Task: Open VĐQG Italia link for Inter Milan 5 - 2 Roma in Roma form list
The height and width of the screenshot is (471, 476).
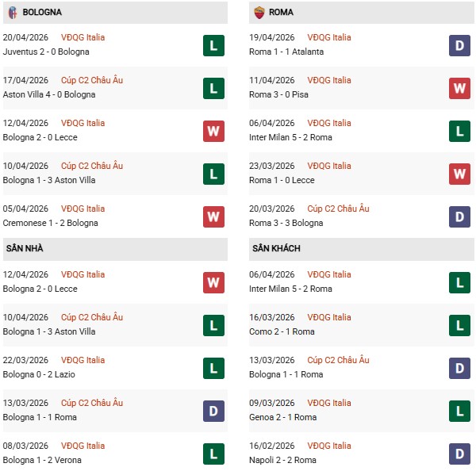Action: 328,123
